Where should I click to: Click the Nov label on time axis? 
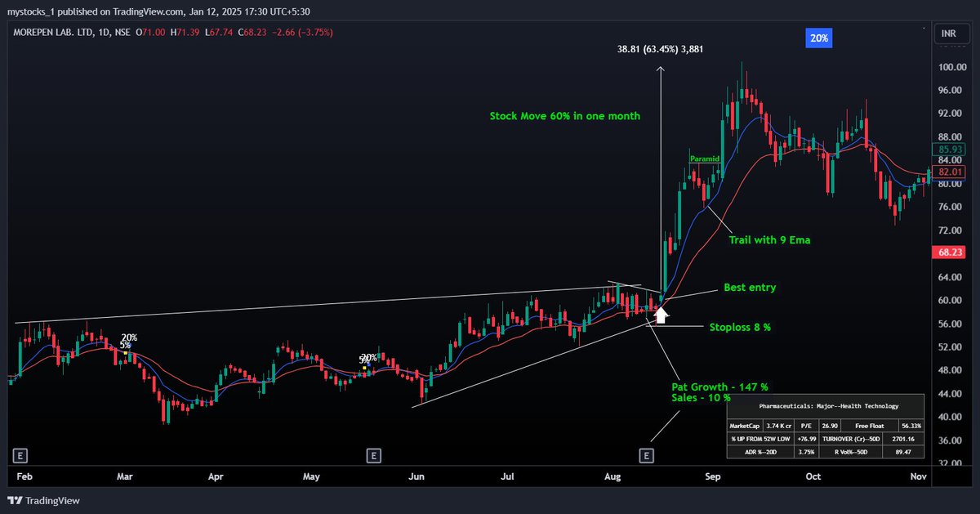(918, 476)
